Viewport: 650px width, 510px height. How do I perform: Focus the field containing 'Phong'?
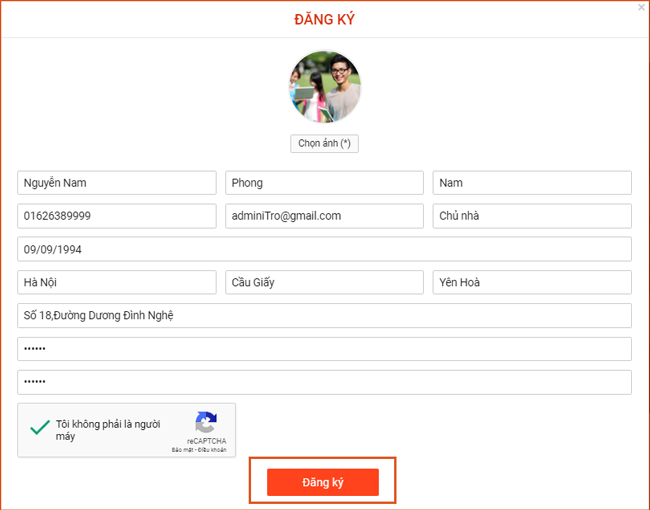coord(324,183)
